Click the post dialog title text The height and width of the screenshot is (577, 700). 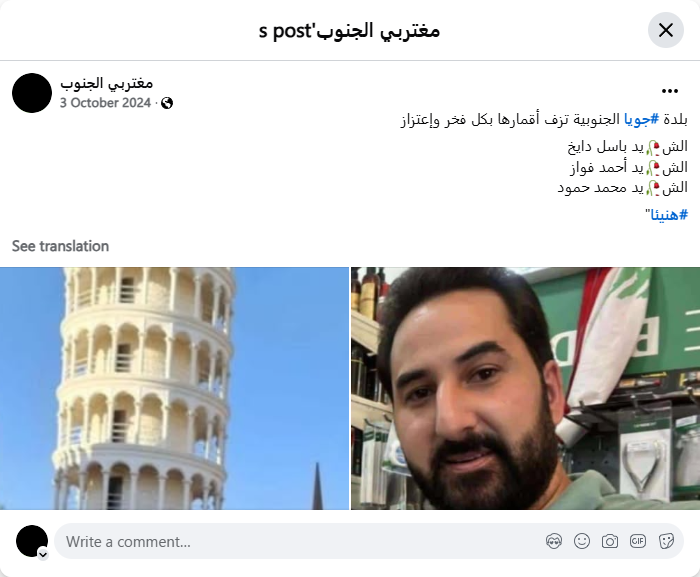click(x=349, y=31)
